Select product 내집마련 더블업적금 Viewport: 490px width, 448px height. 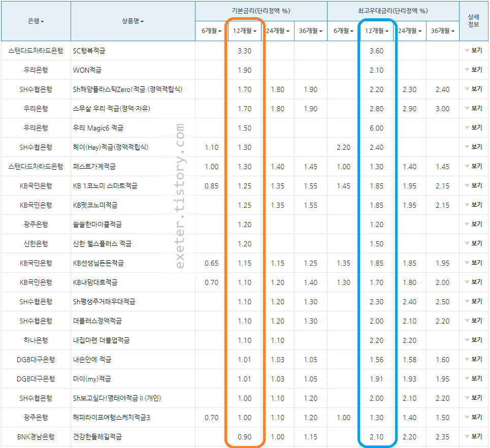101,340
